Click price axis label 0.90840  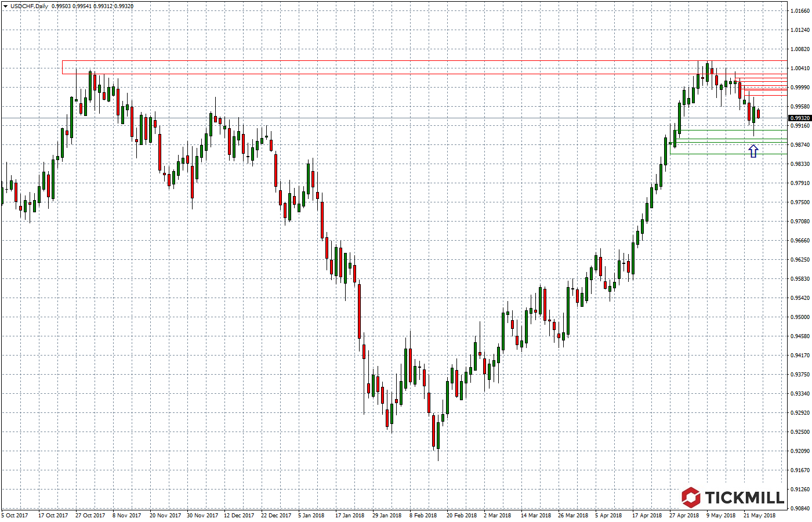coord(800,509)
